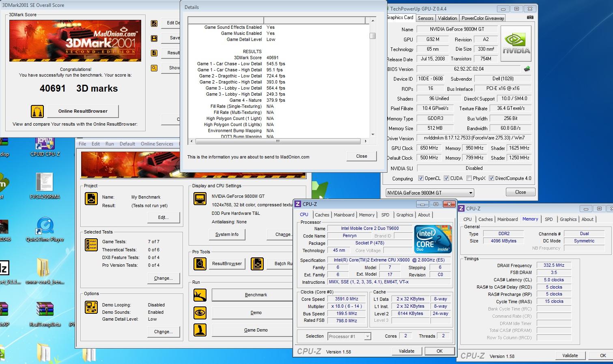
Task: Click the Result details icon in score window
Action: pyautogui.click(x=154, y=53)
